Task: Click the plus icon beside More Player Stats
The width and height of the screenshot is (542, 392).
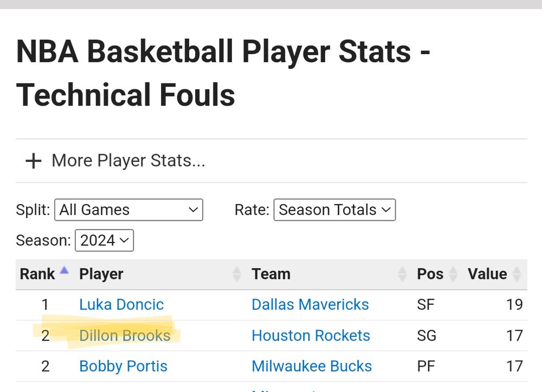Action: (x=34, y=161)
